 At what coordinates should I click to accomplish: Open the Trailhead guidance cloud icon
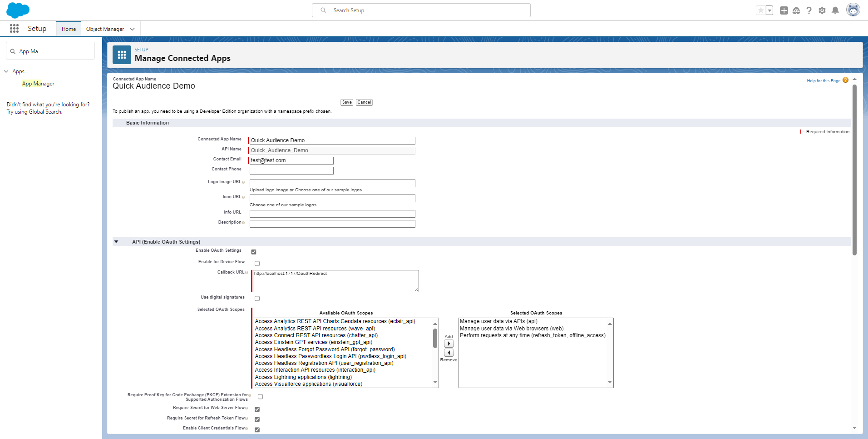pyautogui.click(x=796, y=10)
